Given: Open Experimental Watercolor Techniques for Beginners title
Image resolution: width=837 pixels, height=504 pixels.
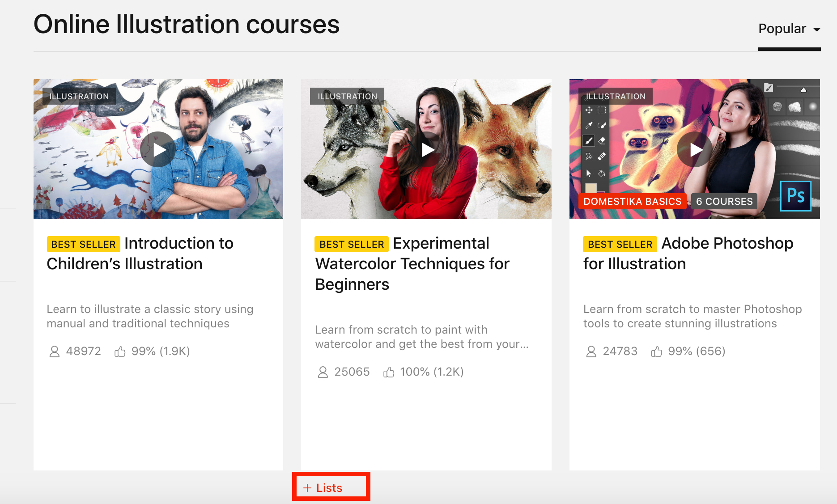Looking at the screenshot, I should coord(412,264).
